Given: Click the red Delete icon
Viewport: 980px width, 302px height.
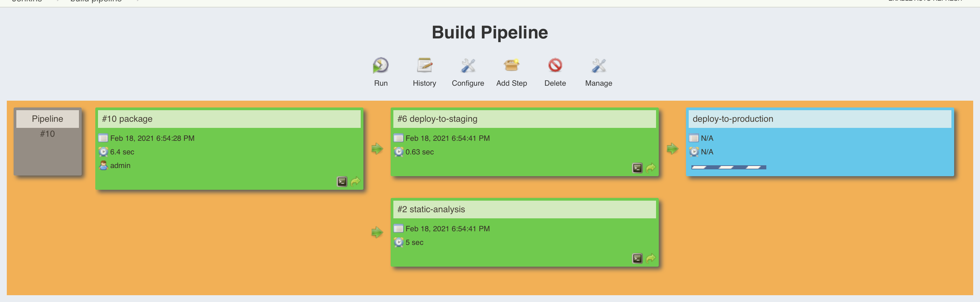Looking at the screenshot, I should click(x=555, y=65).
